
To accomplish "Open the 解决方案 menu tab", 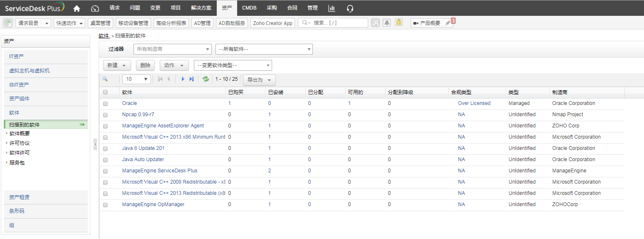I will click(201, 8).
